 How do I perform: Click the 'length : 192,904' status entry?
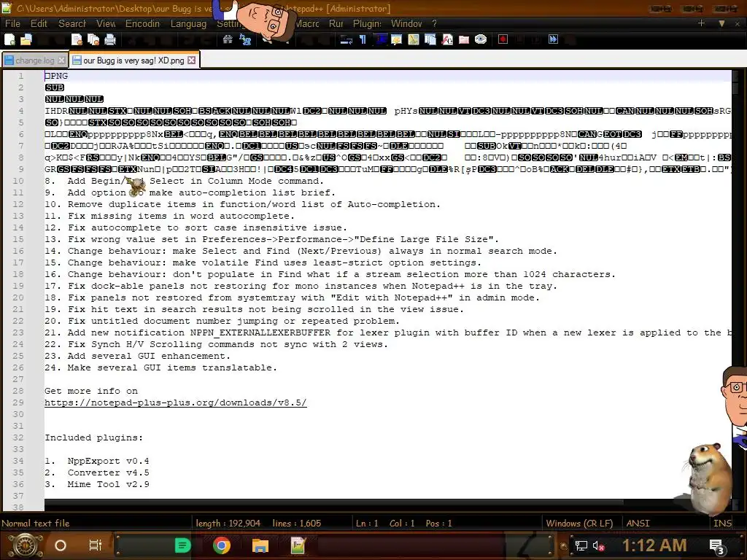228,524
